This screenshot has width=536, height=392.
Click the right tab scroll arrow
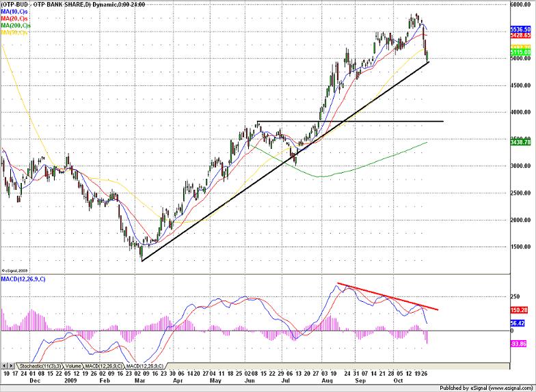pos(13,366)
